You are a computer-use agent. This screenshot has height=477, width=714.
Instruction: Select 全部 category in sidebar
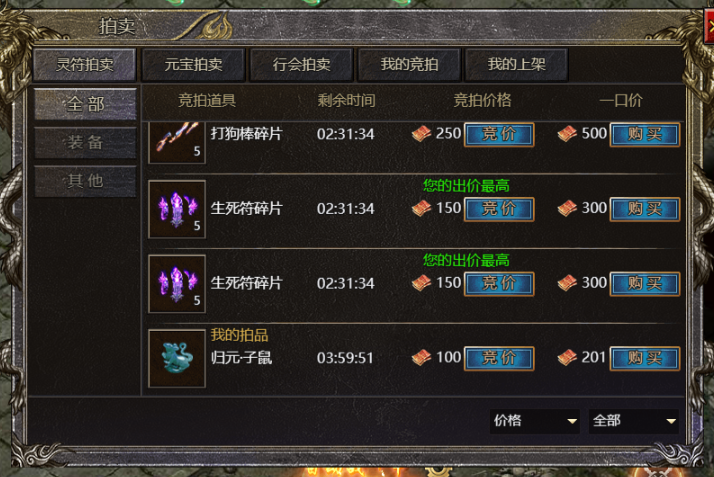point(85,104)
